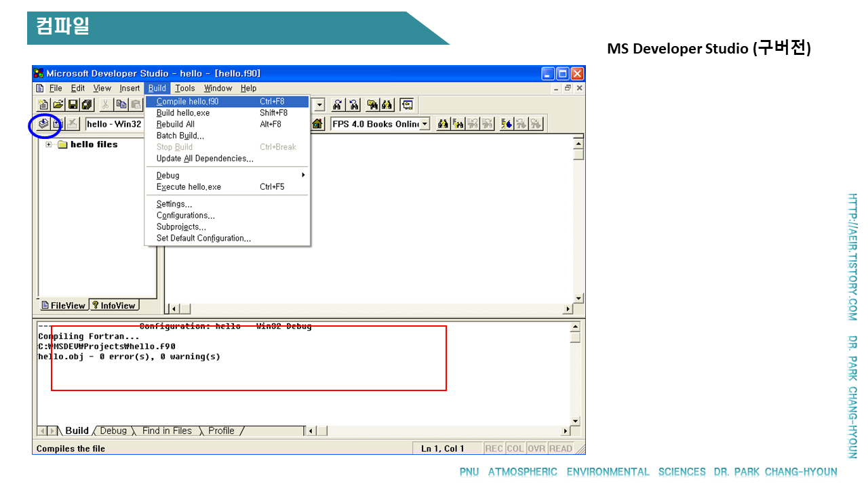Image resolution: width=868 pixels, height=488 pixels.
Task: Switch to the FileView tab
Action: [x=63, y=306]
